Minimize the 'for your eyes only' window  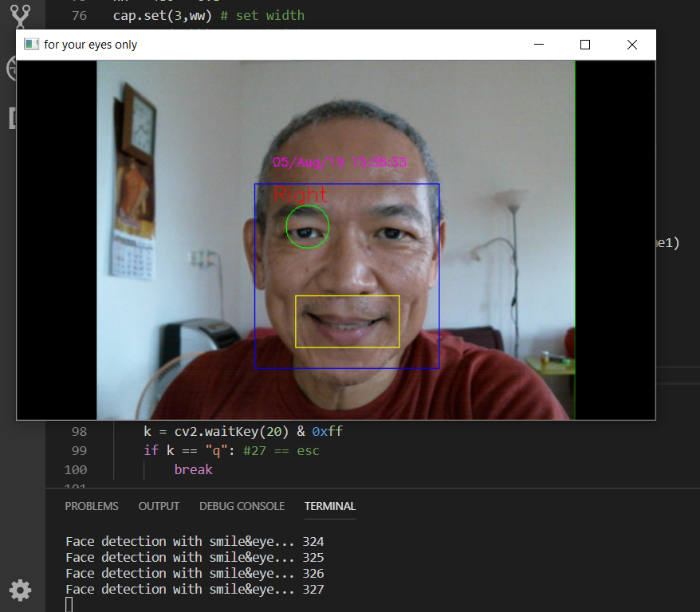pyautogui.click(x=538, y=45)
